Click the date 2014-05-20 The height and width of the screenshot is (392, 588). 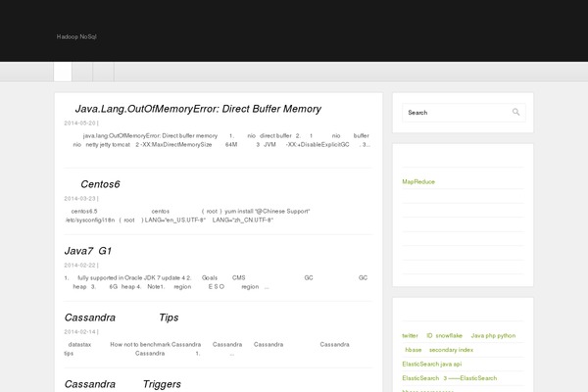coord(80,123)
